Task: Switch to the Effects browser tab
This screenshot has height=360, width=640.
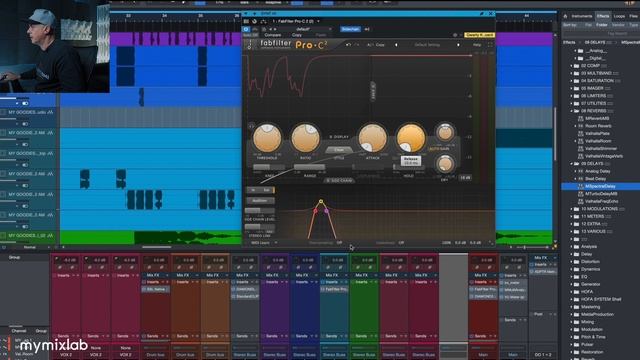Action: [603, 16]
